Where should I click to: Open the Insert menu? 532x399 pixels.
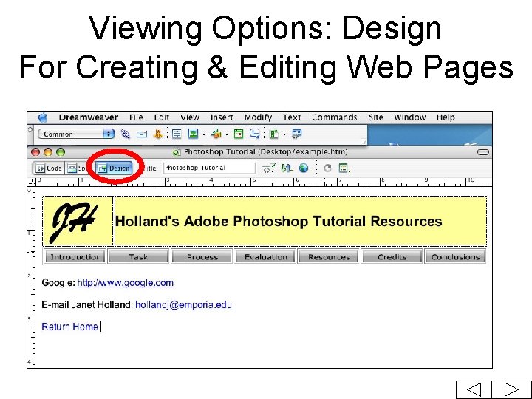click(222, 117)
